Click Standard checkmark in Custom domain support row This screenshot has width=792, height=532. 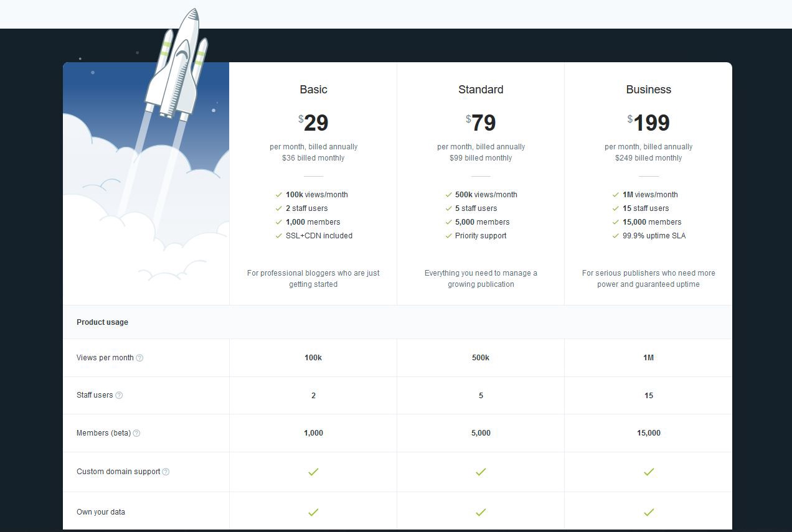pyautogui.click(x=481, y=472)
